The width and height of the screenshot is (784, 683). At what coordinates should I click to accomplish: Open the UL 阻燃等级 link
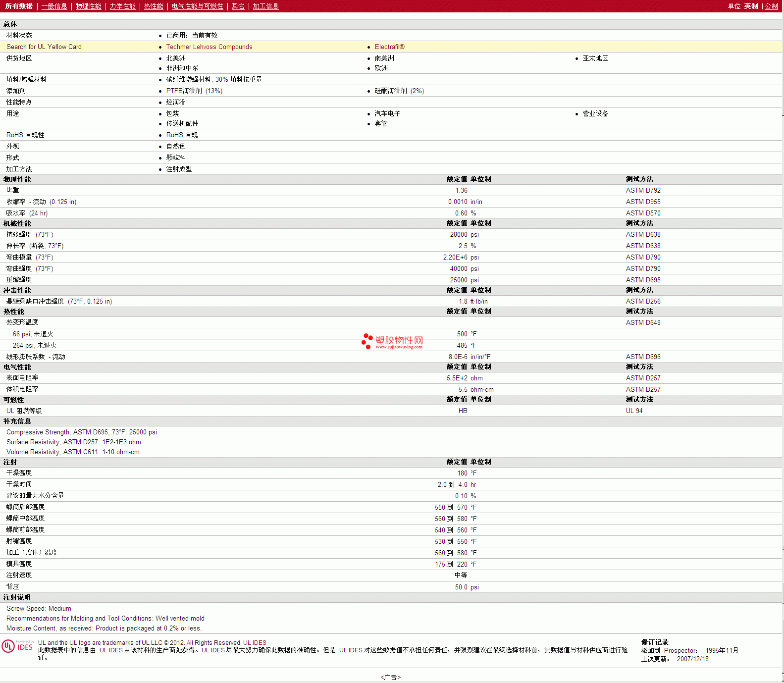pos(24,411)
